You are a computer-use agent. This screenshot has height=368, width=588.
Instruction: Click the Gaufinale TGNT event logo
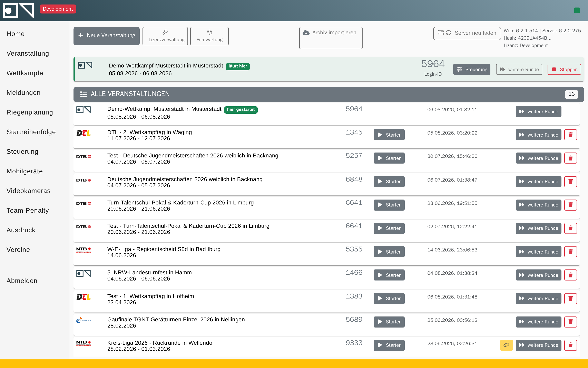pyautogui.click(x=83, y=320)
